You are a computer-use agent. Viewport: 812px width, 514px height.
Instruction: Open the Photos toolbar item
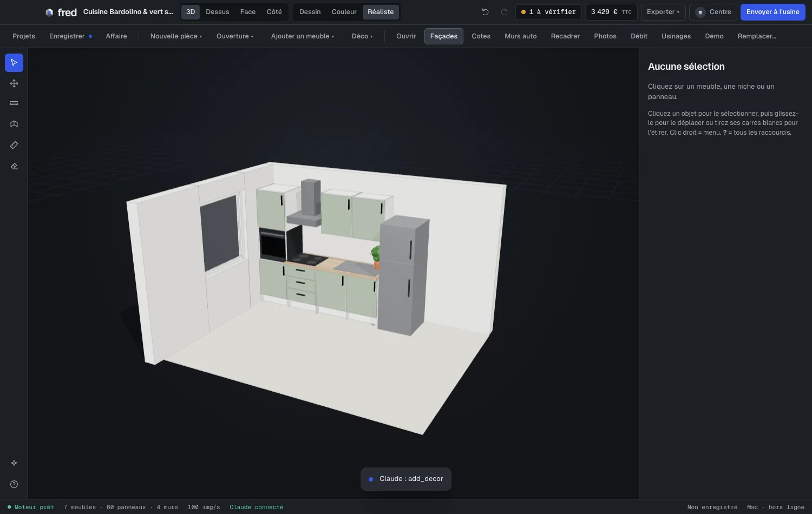point(605,36)
